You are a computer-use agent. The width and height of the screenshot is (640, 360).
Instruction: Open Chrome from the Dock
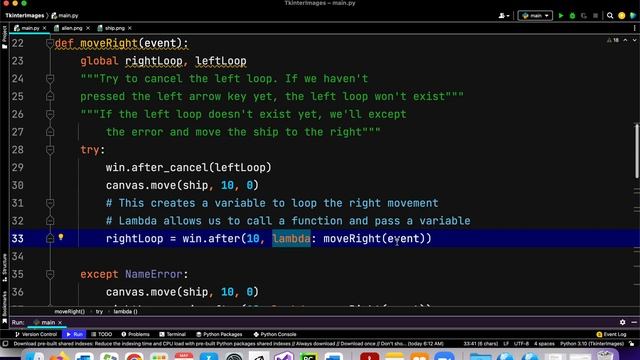134,357
